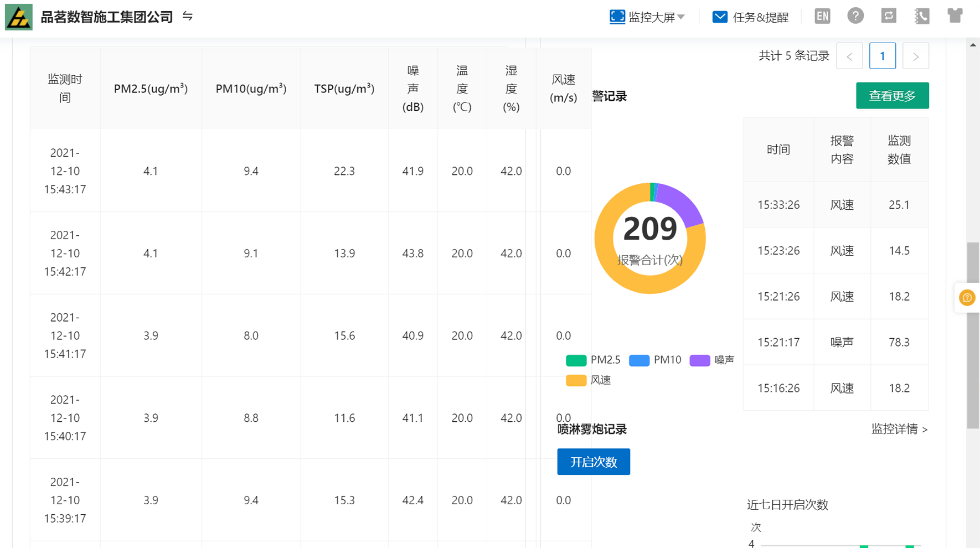Click the 噪声(dB) column header

(x=413, y=89)
